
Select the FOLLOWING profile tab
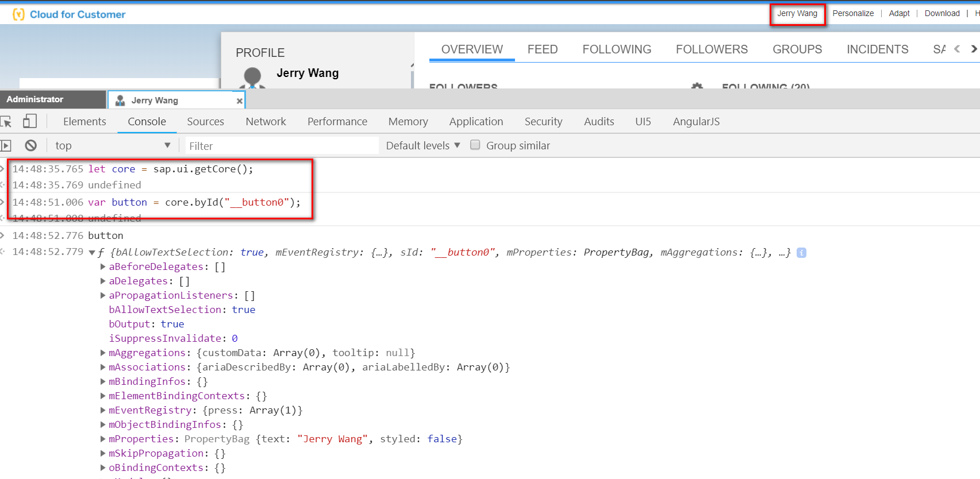click(617, 49)
